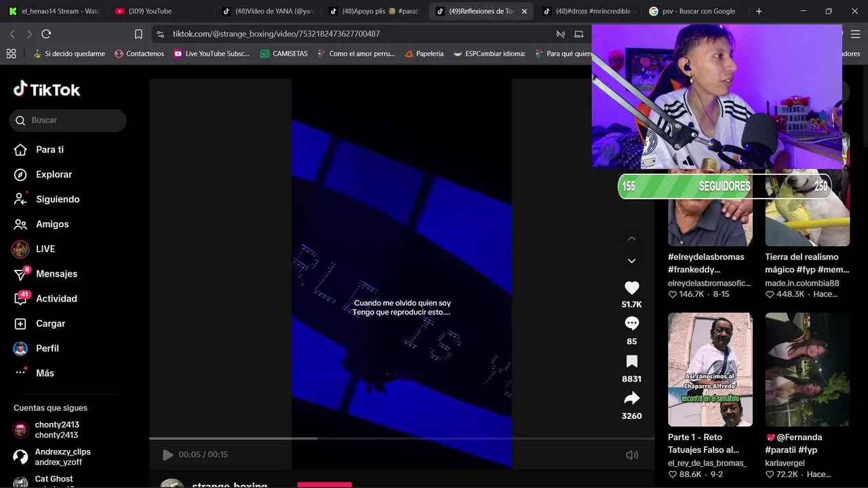Open the LIVE section

45,249
